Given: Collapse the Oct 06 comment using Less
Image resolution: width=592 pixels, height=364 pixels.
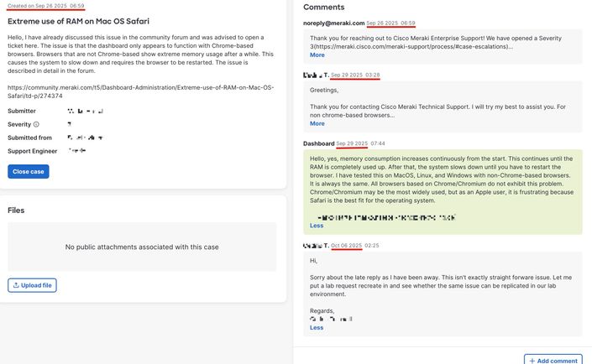Looking at the screenshot, I should tap(316, 327).
